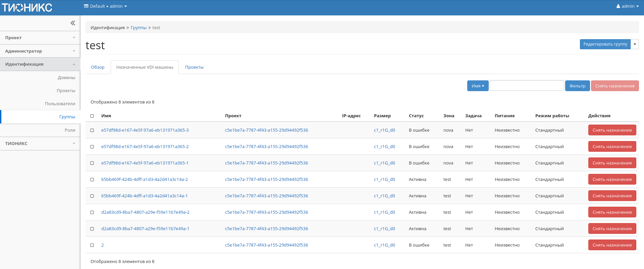Switch to the Обзор tab
Screen dimensions: 644x269
pos(98,67)
